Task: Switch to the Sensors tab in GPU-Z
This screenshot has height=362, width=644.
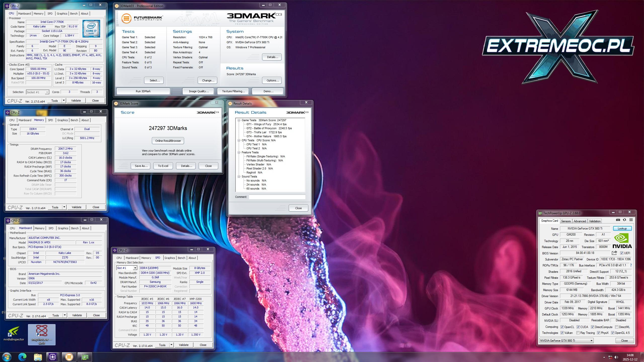Action: (566, 221)
